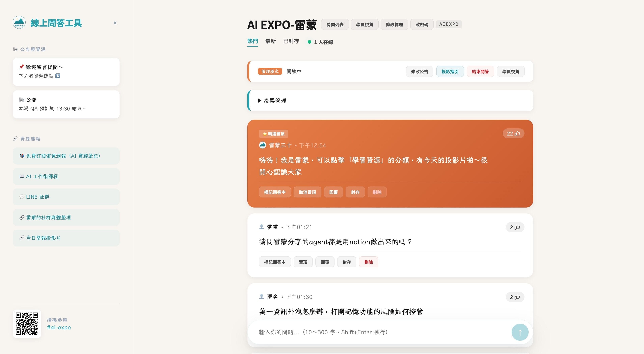Open the LINE 社群 resource link
Screen dimensions: 644x354
click(x=66, y=197)
